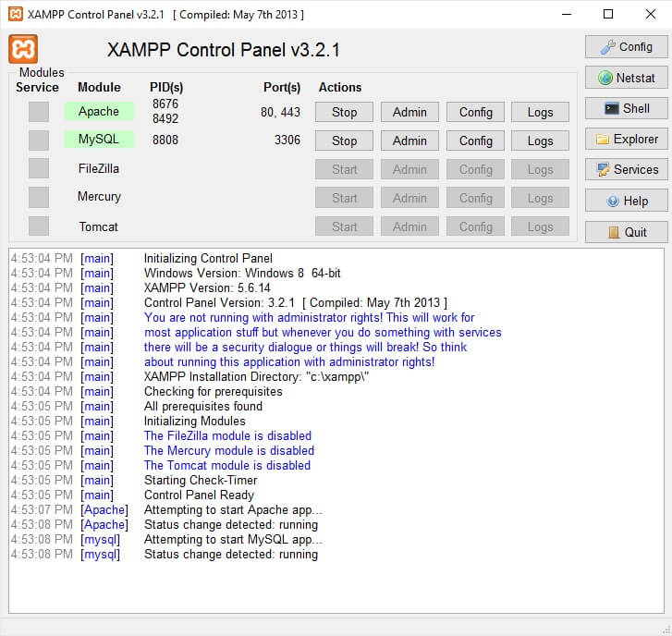The height and width of the screenshot is (636, 672).
Task: Maximize the XAMPP Control Panel window
Action: [607, 14]
